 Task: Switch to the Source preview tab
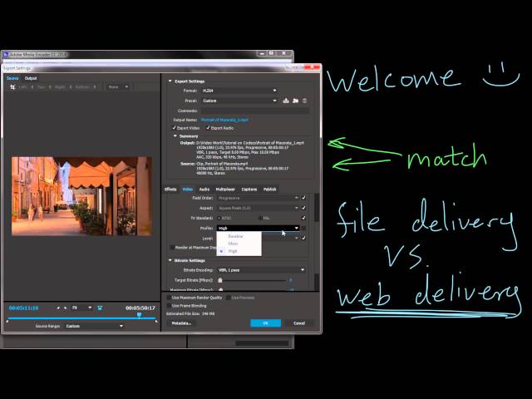point(12,78)
